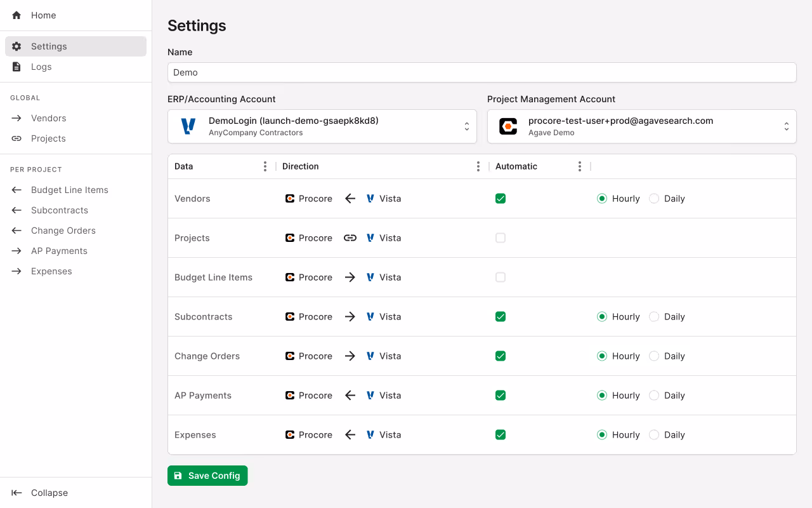812x508 pixels.
Task: Open the ERP/Accounting Account dropdown
Action: pyautogui.click(x=322, y=126)
